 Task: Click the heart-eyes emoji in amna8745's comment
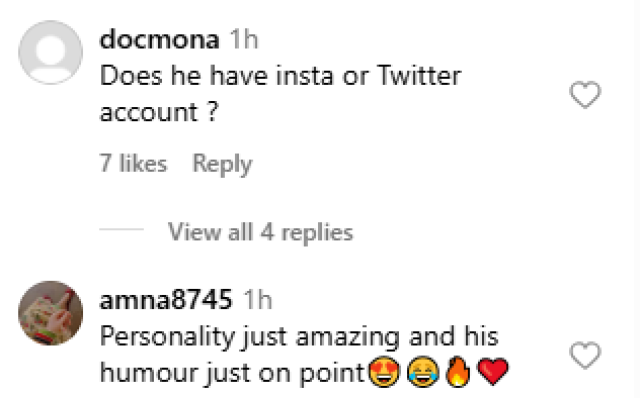(x=384, y=372)
